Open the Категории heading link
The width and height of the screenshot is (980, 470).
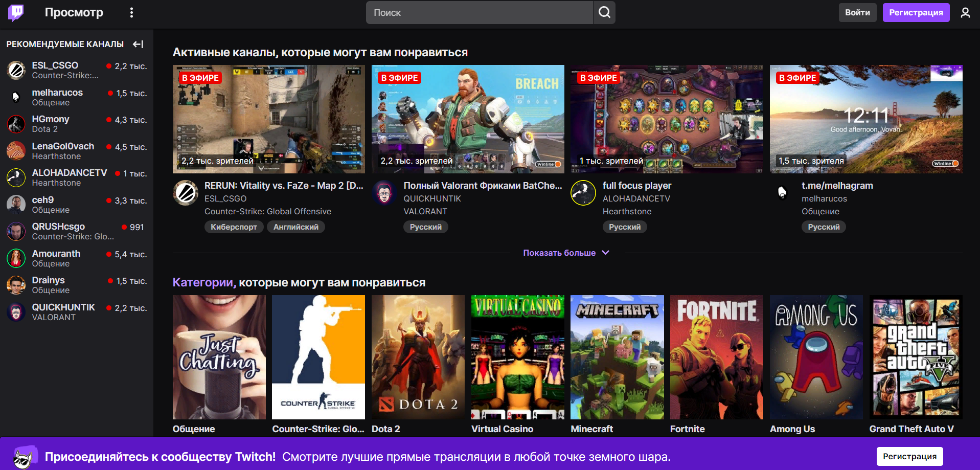point(204,282)
